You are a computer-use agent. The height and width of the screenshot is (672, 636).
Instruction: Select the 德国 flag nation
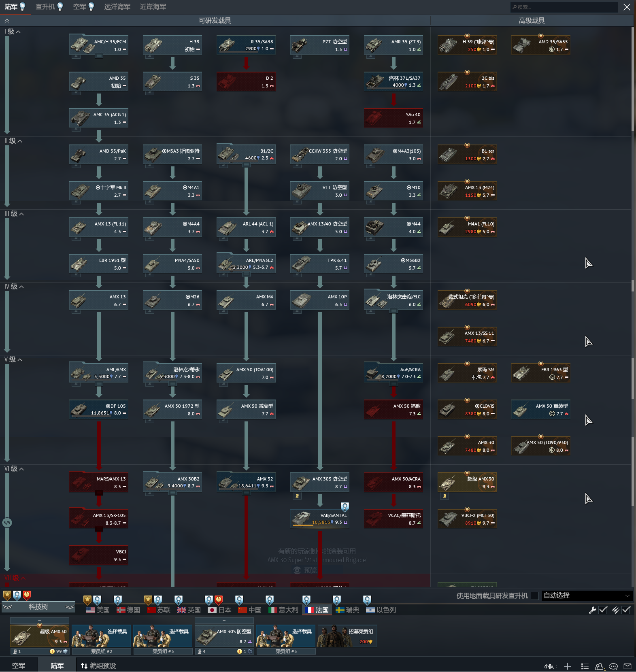[128, 610]
